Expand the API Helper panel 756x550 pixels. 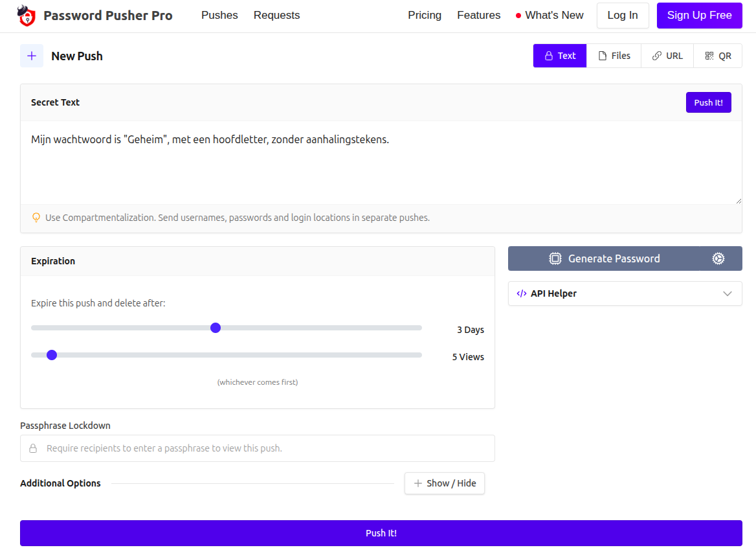click(625, 293)
